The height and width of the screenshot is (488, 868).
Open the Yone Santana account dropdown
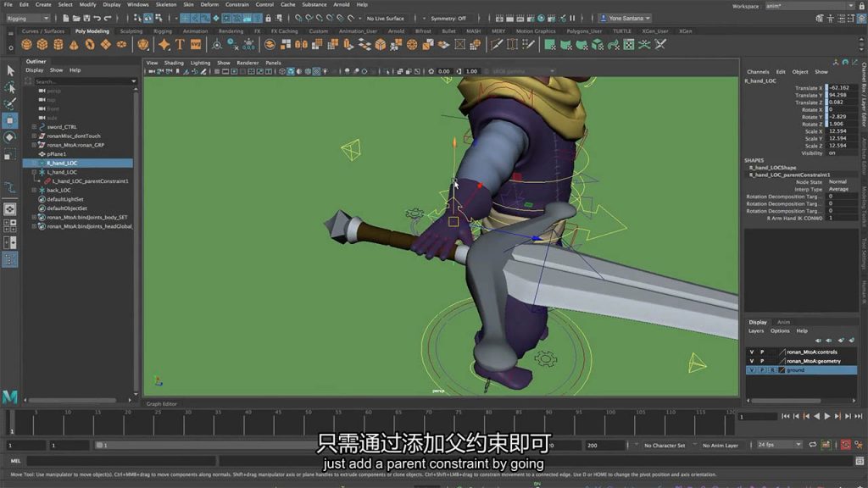pyautogui.click(x=626, y=19)
